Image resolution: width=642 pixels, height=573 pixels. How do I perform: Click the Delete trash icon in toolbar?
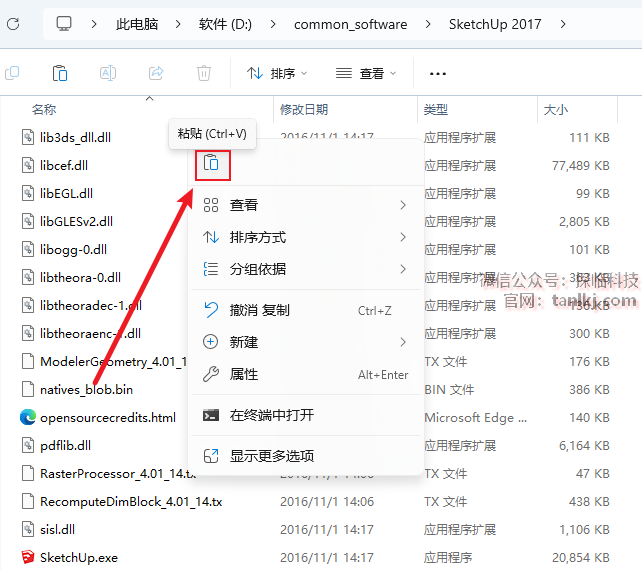[x=204, y=73]
